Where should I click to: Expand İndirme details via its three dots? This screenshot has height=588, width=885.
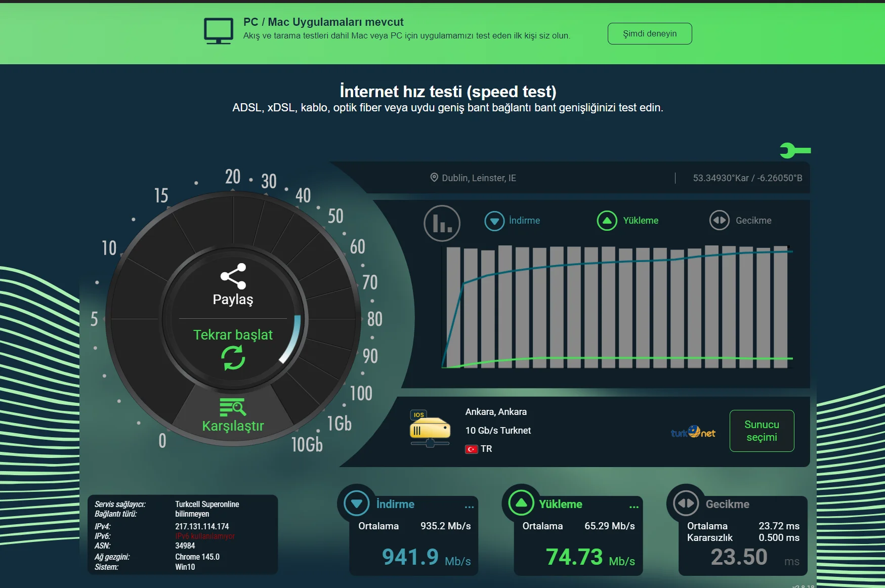click(x=470, y=506)
